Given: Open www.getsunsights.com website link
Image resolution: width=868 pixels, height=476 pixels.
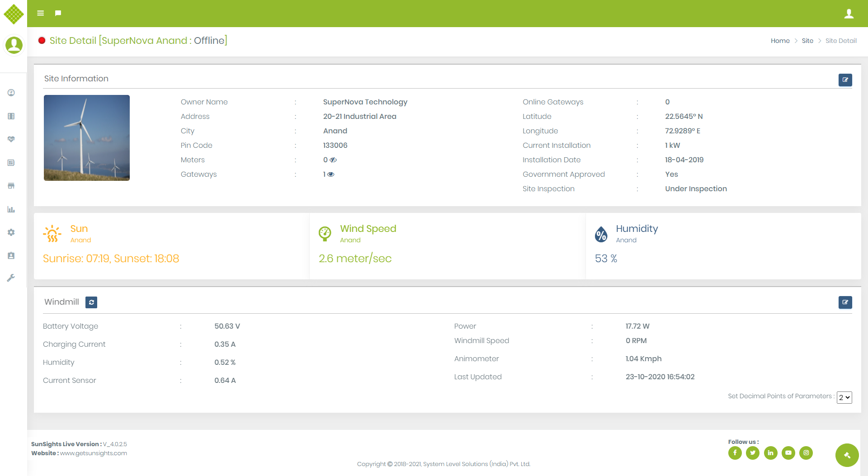Looking at the screenshot, I should click(x=93, y=453).
